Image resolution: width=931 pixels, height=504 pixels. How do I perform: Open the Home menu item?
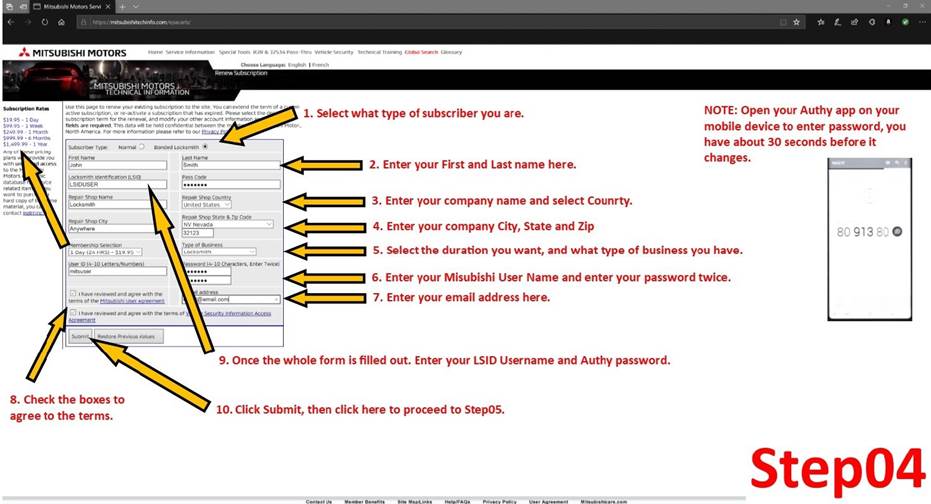155,52
